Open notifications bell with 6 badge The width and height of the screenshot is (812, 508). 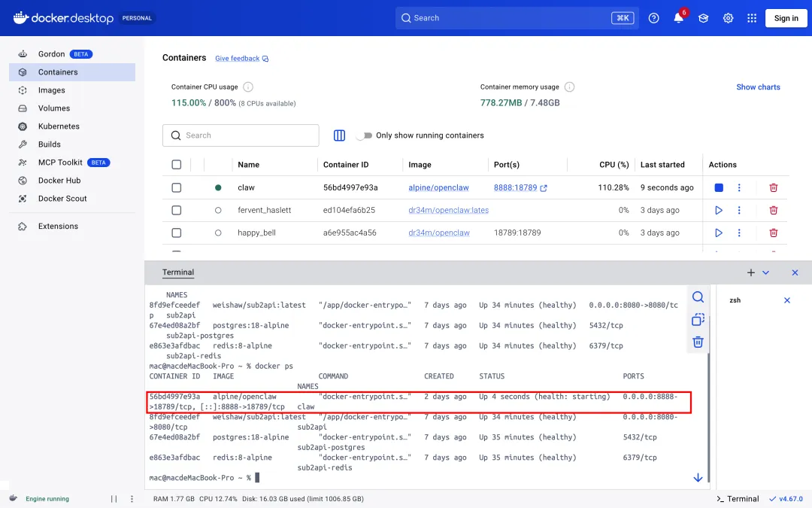tap(679, 17)
